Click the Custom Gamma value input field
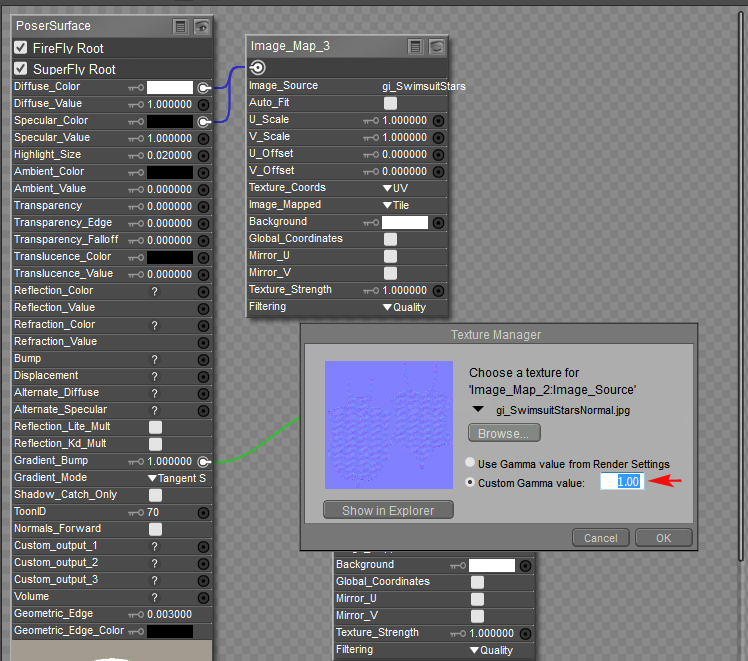 (x=621, y=482)
